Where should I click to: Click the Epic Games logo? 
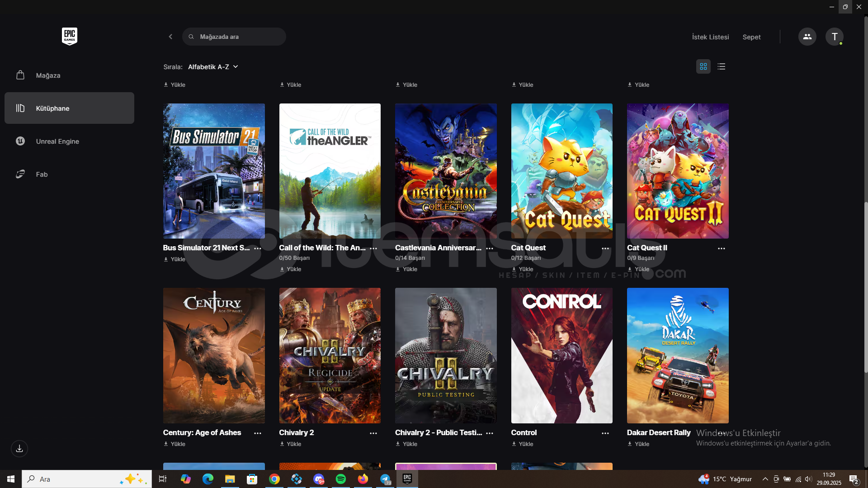coord(70,36)
